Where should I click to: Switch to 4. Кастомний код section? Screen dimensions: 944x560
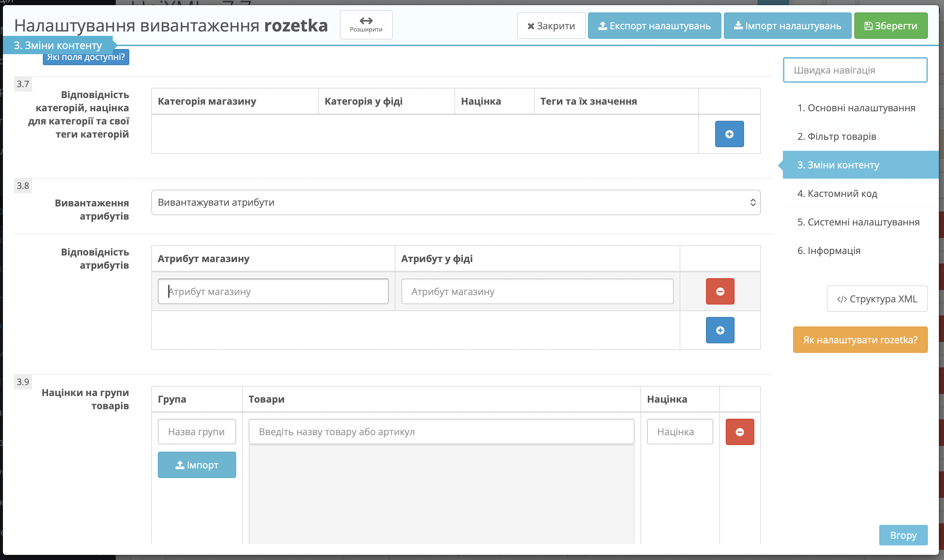coord(837,194)
